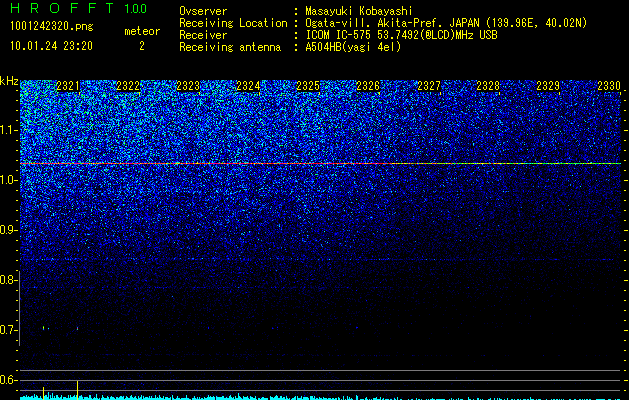Click the 0.6 frequency axis label
629x400 pixels.
pos(7,380)
